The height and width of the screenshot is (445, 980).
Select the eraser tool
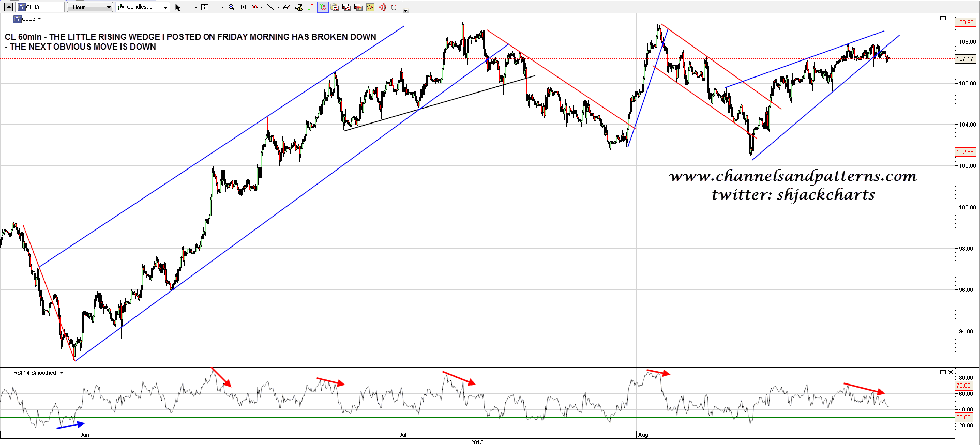[287, 7]
